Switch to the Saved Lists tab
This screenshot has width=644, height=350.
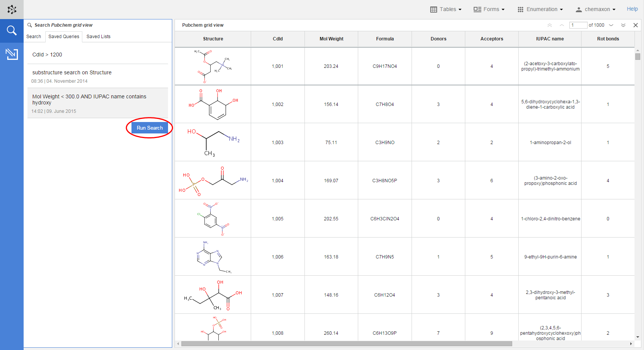coord(98,36)
